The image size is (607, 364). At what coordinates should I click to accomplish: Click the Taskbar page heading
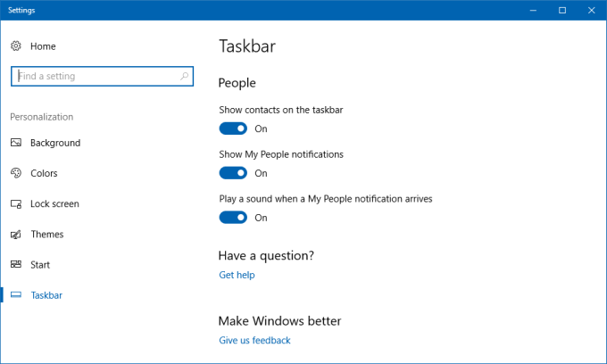pos(247,46)
